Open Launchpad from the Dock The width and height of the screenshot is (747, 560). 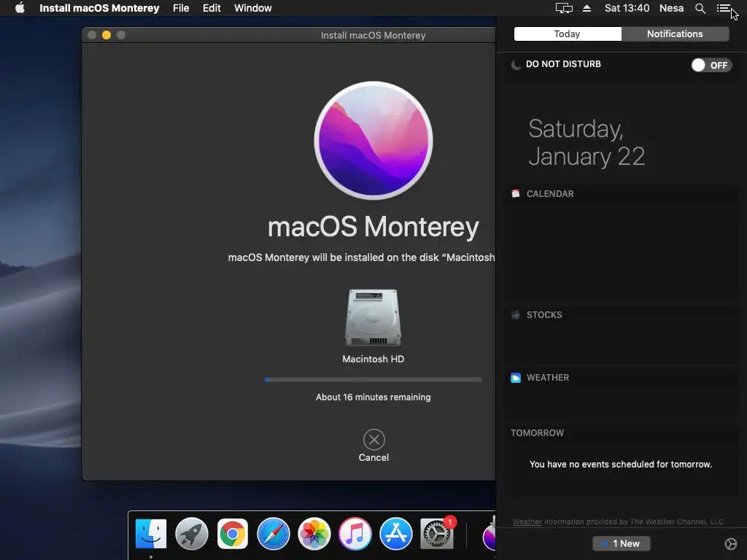(x=192, y=534)
